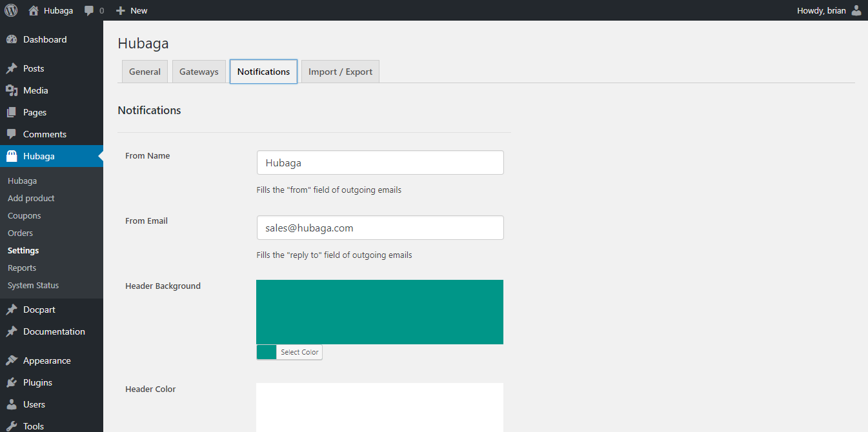Open the comments bubble icon in admin bar
The height and width of the screenshot is (432, 868).
click(x=89, y=10)
